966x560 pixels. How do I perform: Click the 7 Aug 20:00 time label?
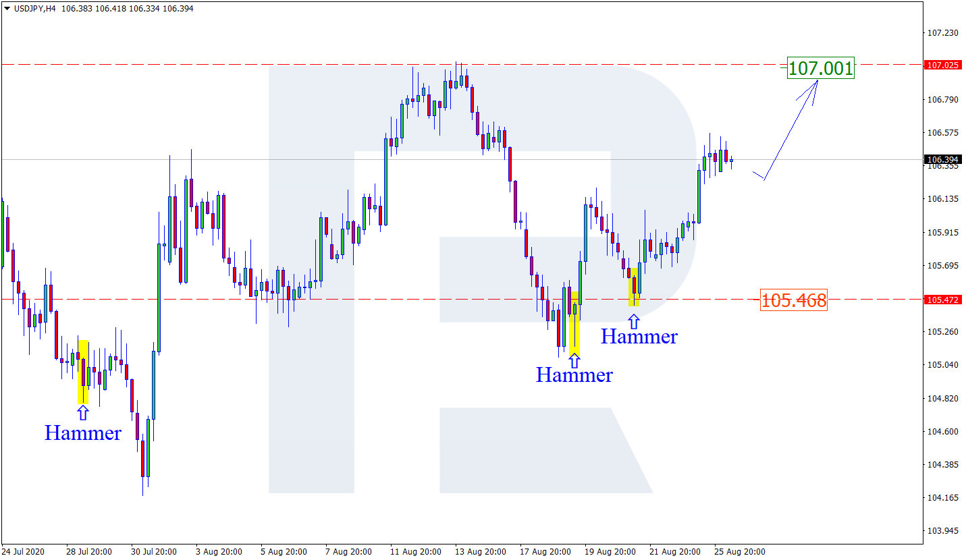click(348, 552)
